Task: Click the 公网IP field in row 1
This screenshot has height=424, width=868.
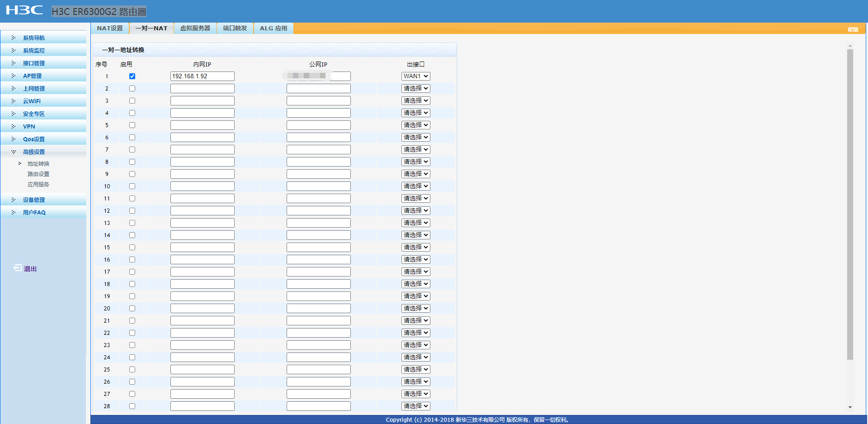Action: point(319,76)
